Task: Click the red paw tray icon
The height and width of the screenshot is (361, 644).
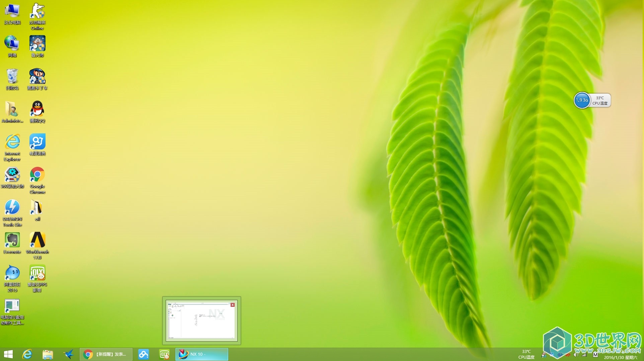Action: coord(568,355)
